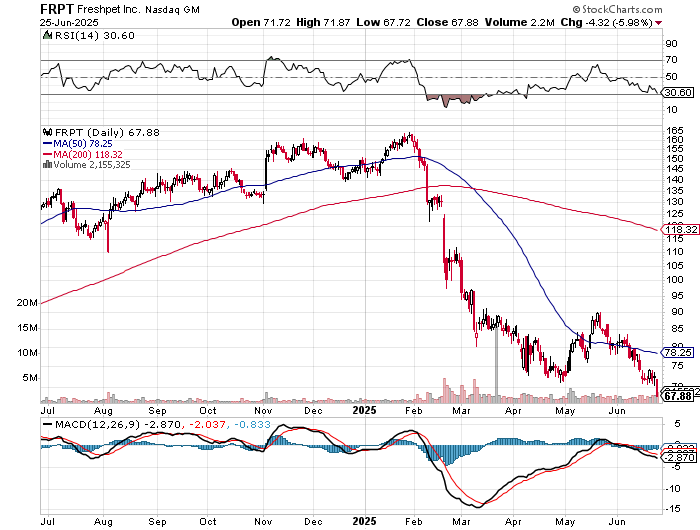Click 'May' under the MACD panel
Screen dimensions: 700x530
point(565,522)
